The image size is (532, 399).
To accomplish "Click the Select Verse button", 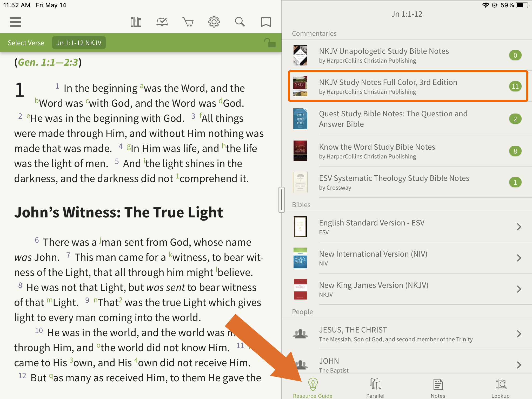I will (x=26, y=43).
